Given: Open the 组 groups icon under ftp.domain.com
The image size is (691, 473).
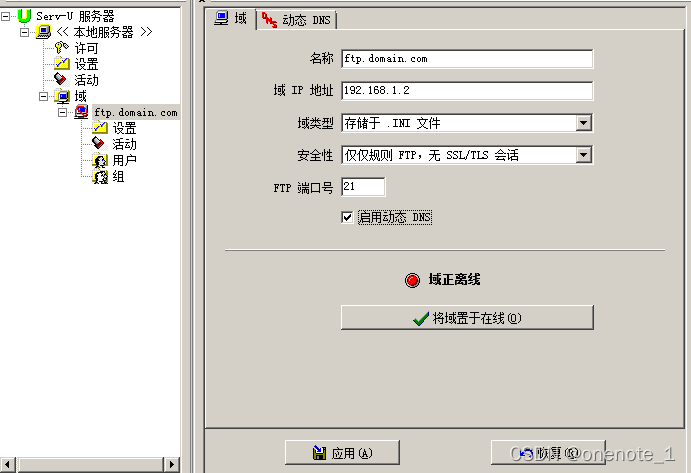Looking at the screenshot, I should coord(100,177).
